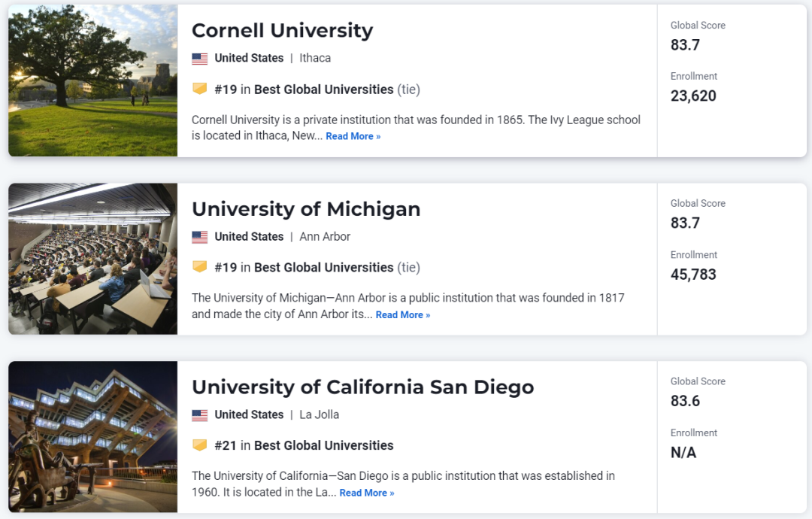
Task: Open the Cornell campus tree photo thumbnail
Action: (x=92, y=80)
